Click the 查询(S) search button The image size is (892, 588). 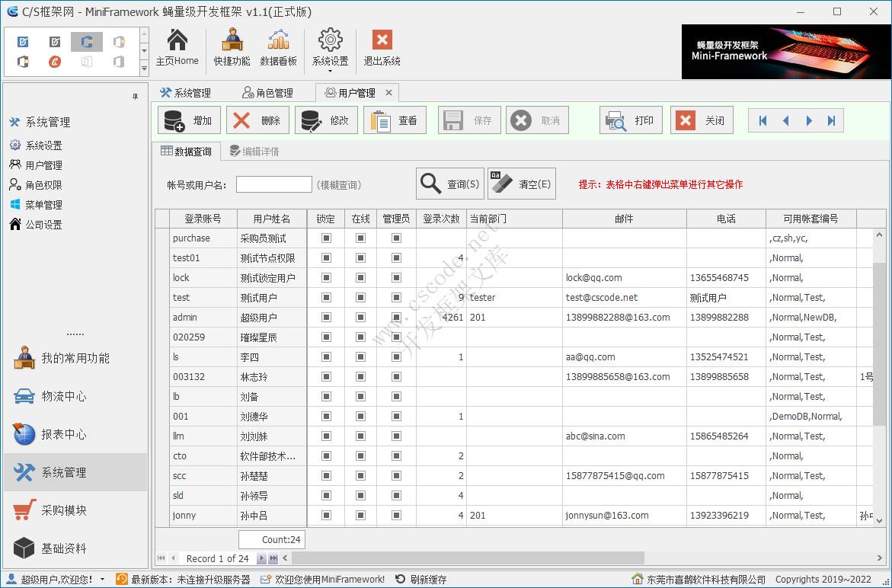pyautogui.click(x=449, y=183)
